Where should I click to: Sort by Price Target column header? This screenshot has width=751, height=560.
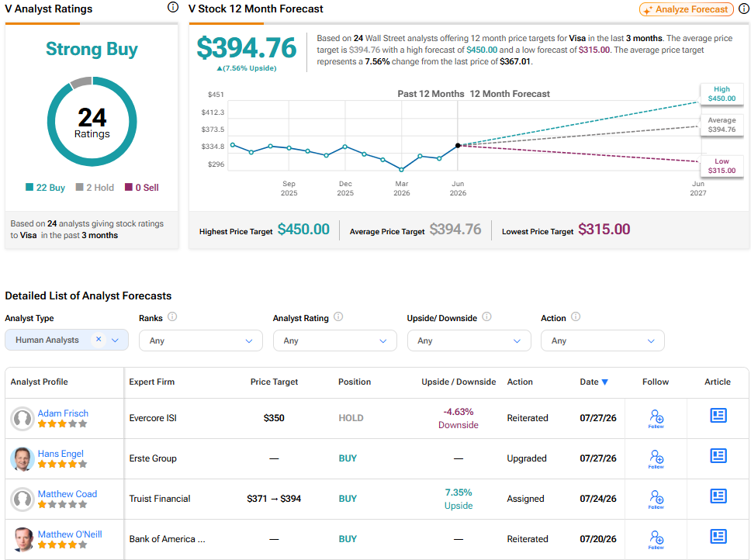[274, 382]
